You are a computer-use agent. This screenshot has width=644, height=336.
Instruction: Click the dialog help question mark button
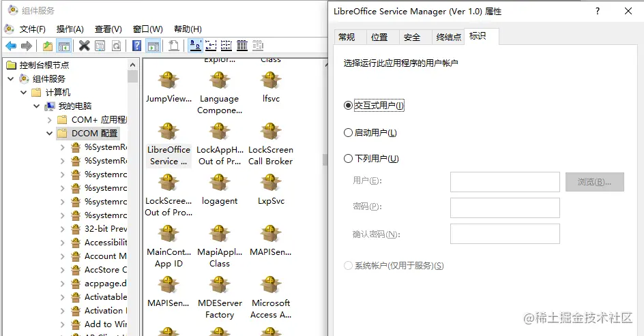point(598,11)
